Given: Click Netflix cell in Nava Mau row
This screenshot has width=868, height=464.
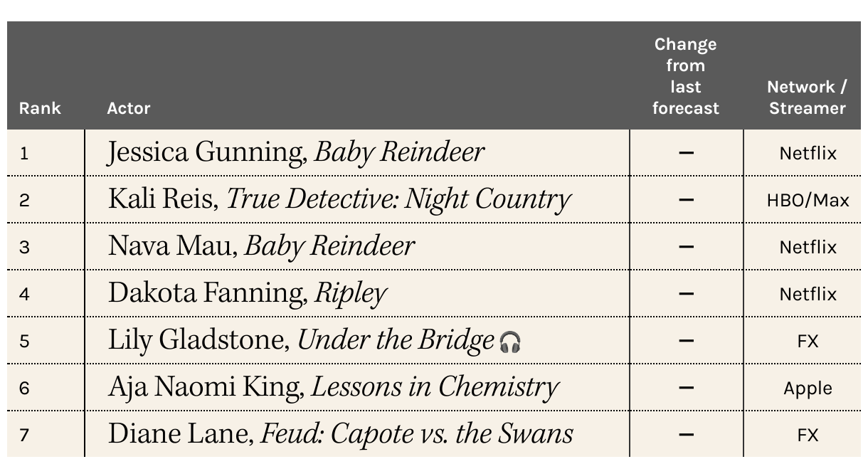Looking at the screenshot, I should [808, 248].
